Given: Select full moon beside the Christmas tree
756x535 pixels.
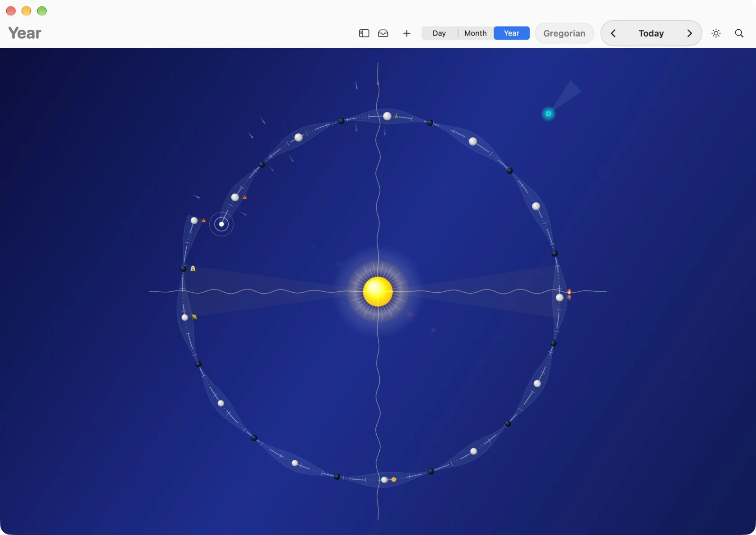Looking at the screenshot, I should 387,116.
